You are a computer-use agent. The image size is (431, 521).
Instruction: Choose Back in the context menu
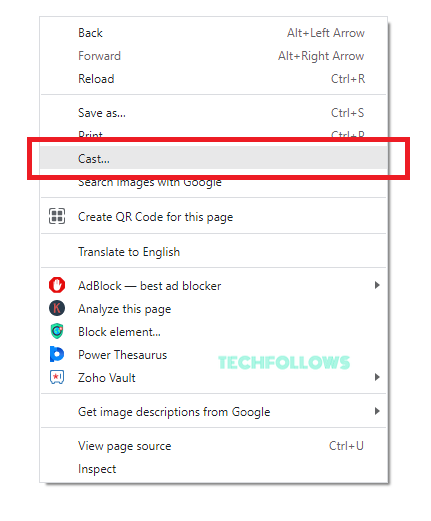click(214, 33)
